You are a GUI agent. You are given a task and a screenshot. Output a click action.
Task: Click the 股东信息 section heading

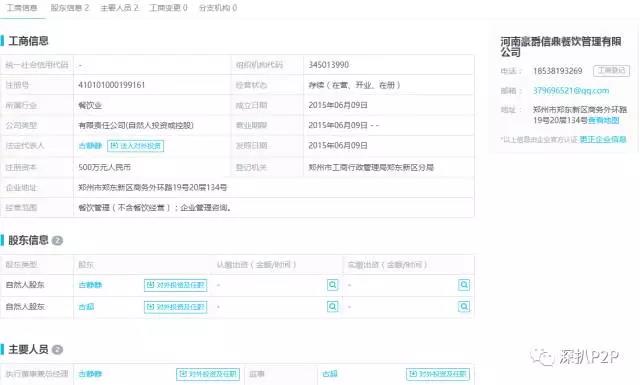[28, 240]
